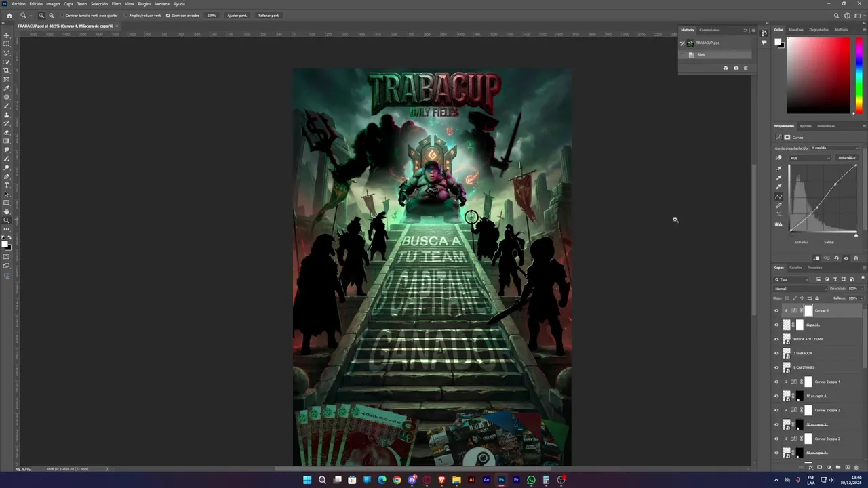Reset Curves adjustment to defaults
This screenshot has width=868, height=488.
pos(836,258)
